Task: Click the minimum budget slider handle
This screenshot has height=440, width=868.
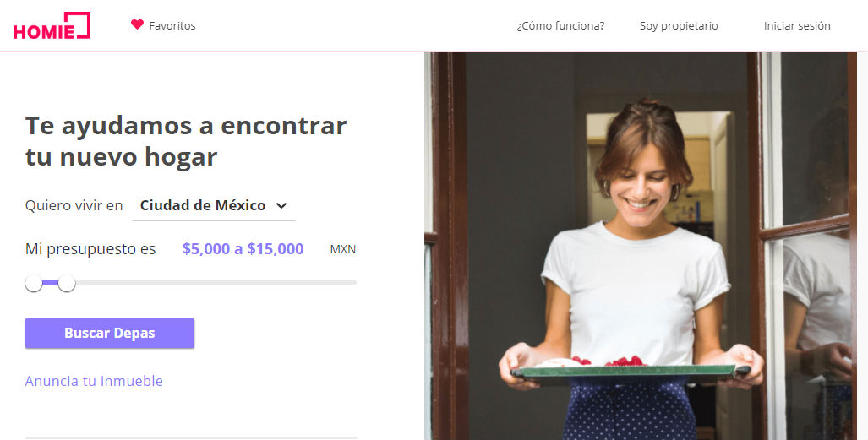Action: click(34, 283)
